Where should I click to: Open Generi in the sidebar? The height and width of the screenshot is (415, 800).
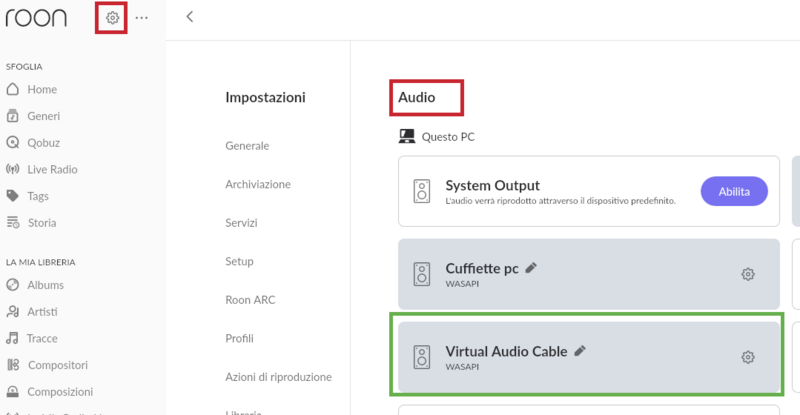coord(44,116)
